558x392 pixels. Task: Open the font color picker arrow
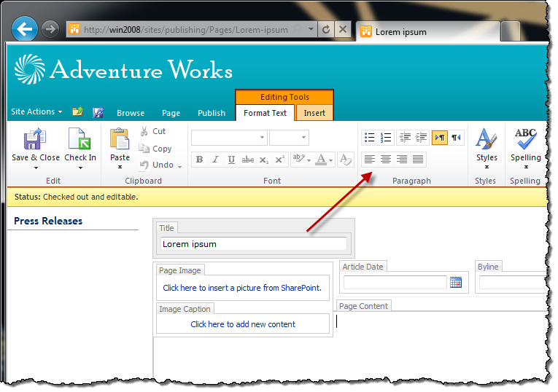coord(330,160)
